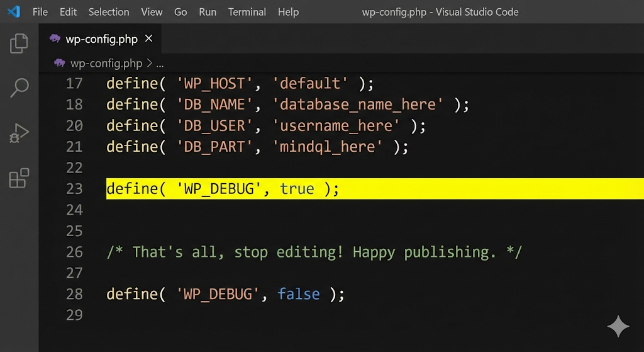644x352 pixels.
Task: Click the VS Code logo icon
Action: point(14,11)
